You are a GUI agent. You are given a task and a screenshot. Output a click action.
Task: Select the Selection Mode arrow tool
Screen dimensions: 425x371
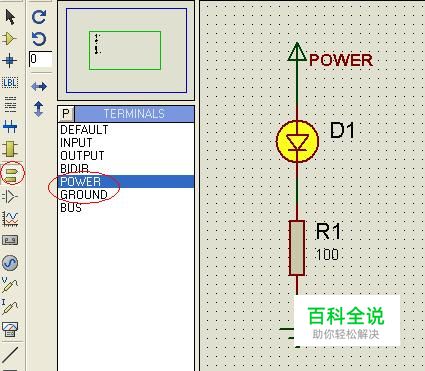(x=10, y=17)
